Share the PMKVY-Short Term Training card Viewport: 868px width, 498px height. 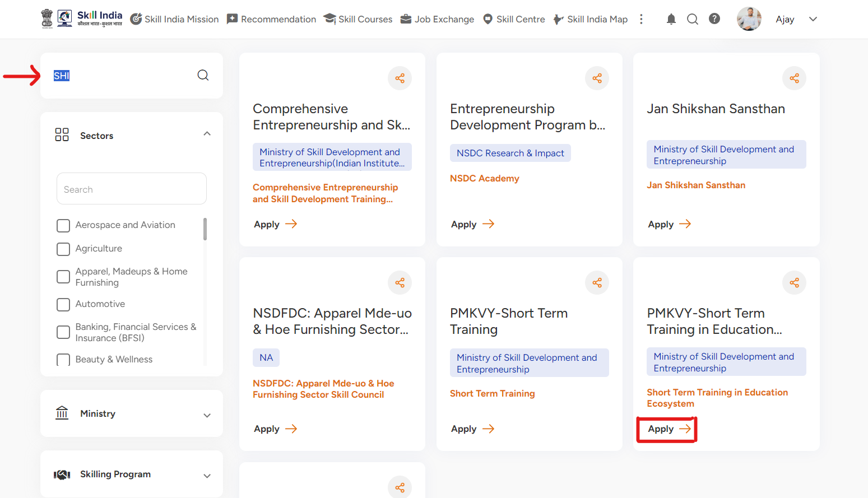pyautogui.click(x=597, y=282)
